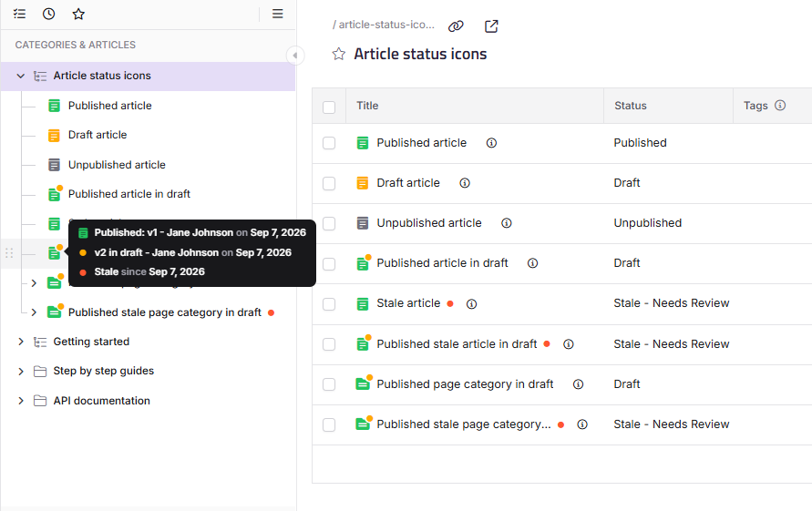
Task: Click the red stale dot beside Stale article
Action: [450, 304]
